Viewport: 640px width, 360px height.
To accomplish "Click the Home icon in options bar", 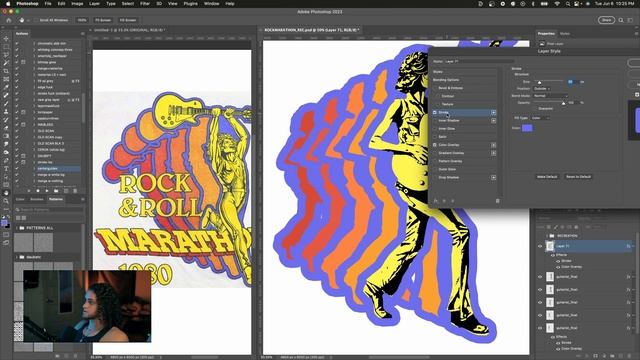I will [x=9, y=20].
